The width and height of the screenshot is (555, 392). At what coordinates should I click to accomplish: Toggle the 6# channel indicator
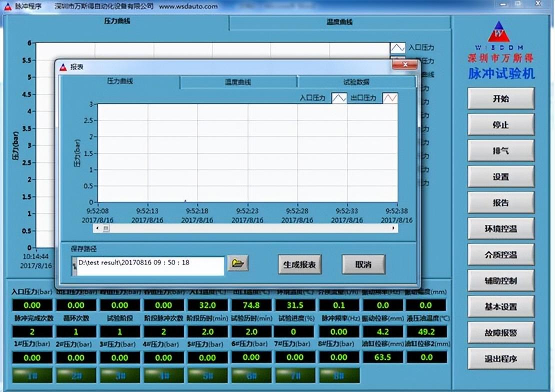[251, 375]
